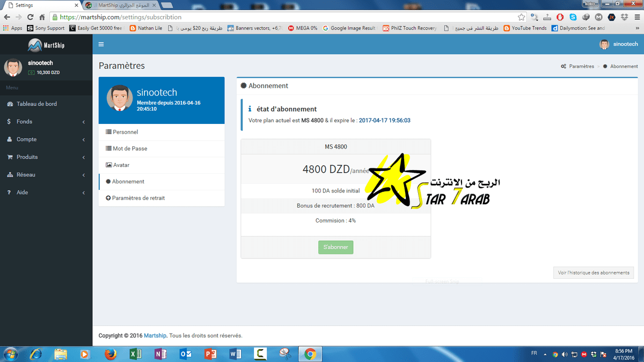This screenshot has height=362, width=644.
Task: Open Camtasia from the taskbar
Action: click(x=260, y=354)
